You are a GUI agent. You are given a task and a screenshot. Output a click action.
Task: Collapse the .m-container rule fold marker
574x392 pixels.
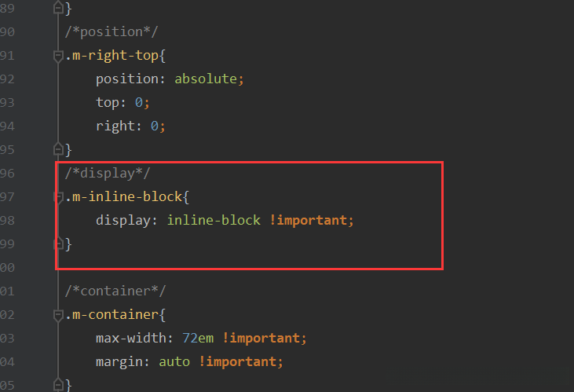57,315
